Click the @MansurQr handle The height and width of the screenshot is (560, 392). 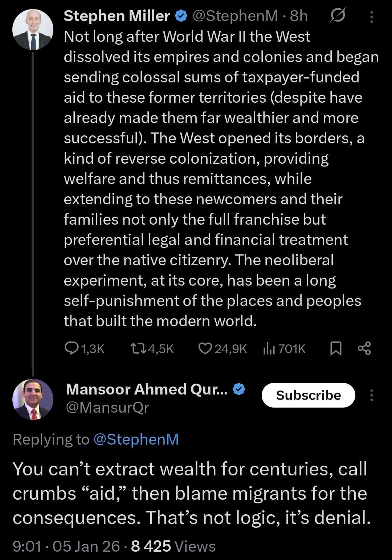pyautogui.click(x=107, y=408)
